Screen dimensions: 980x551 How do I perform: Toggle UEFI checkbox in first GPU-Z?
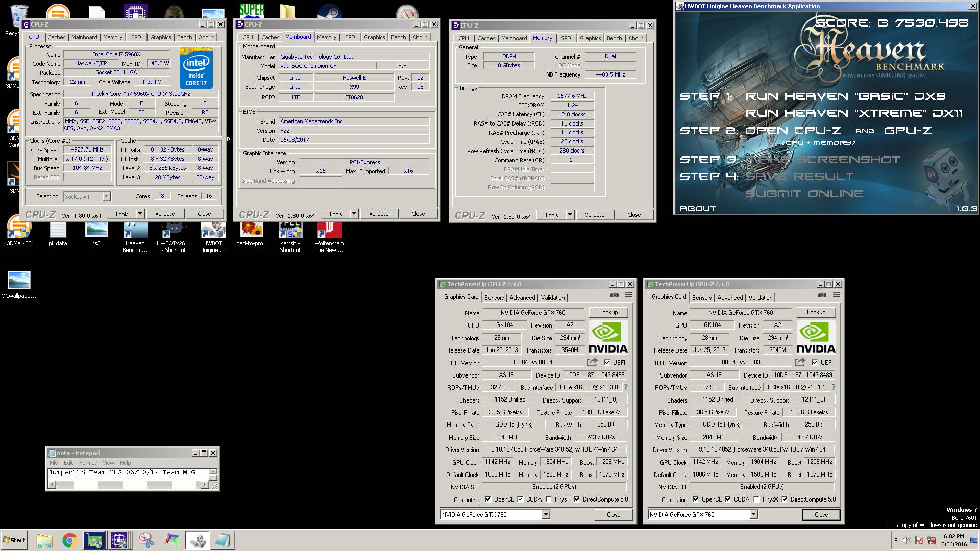tap(607, 363)
